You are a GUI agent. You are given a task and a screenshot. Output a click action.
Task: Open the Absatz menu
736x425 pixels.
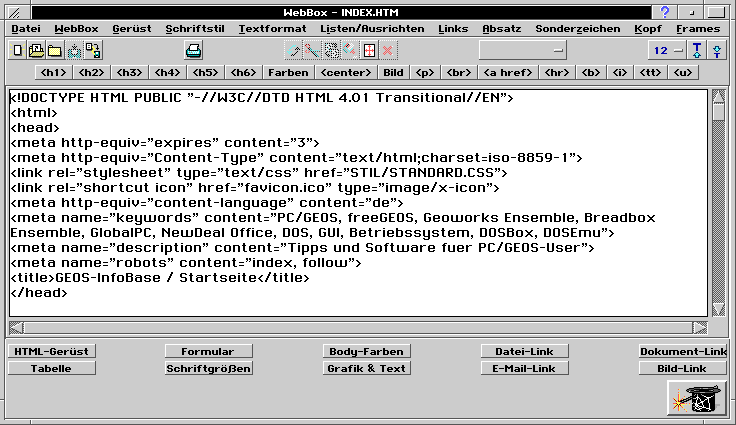click(x=502, y=29)
